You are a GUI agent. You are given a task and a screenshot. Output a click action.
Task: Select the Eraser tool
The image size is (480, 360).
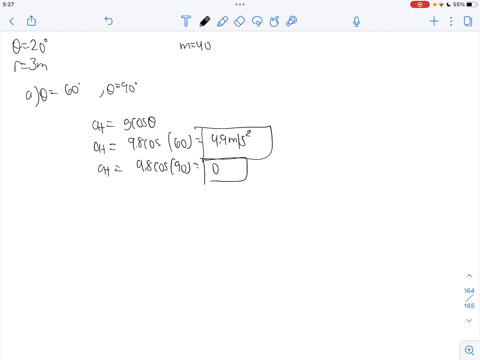point(240,21)
